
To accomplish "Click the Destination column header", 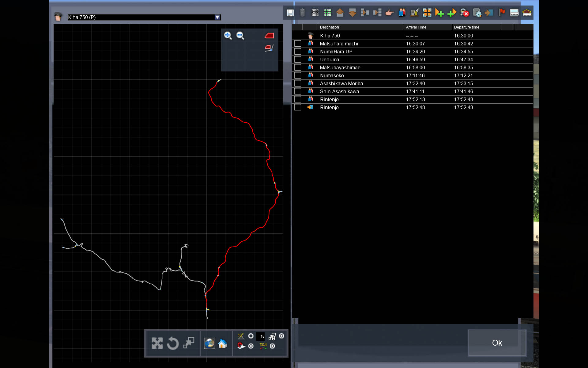I will click(330, 27).
